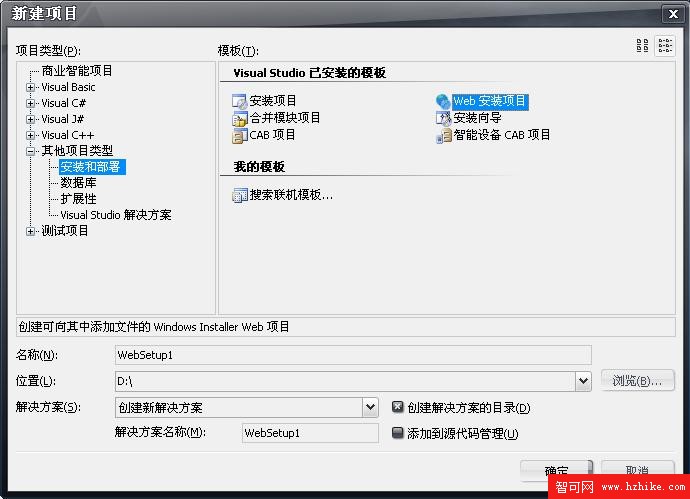Open the 位置 path dropdown arrow
690x499 pixels.
584,381
